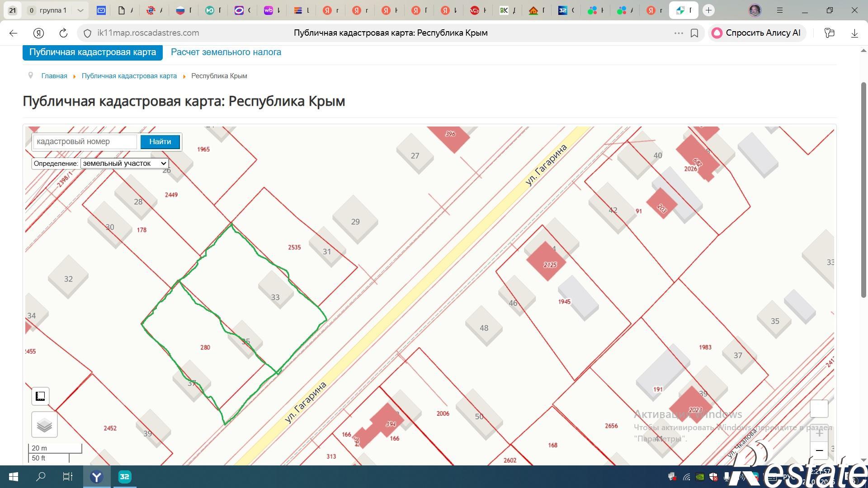The image size is (868, 488).
Task: Open the browser hamburger menu
Action: click(780, 10)
